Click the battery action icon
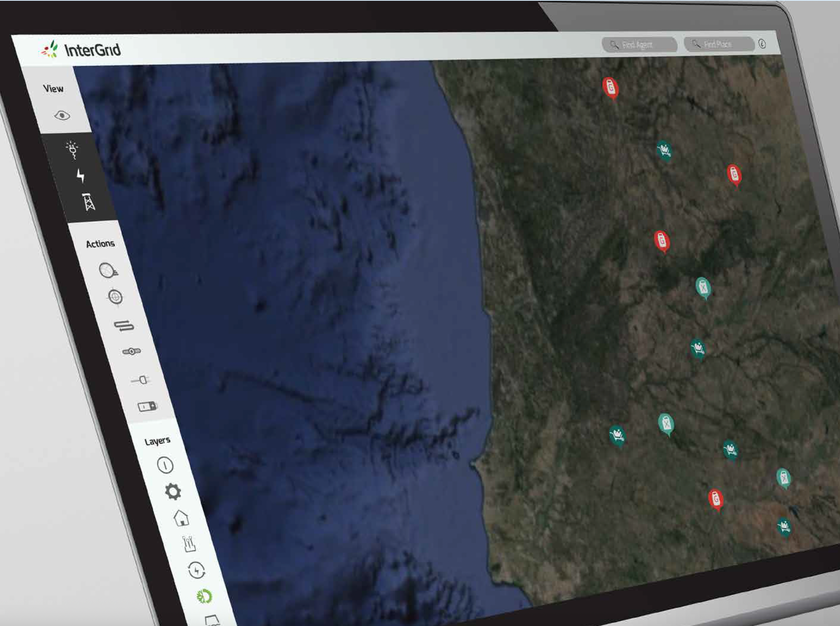 pos(147,406)
